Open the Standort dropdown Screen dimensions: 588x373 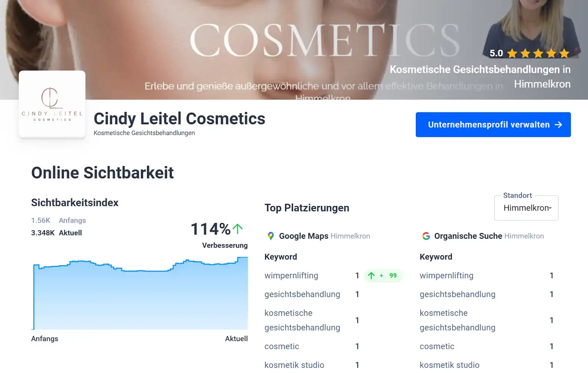[x=526, y=208]
